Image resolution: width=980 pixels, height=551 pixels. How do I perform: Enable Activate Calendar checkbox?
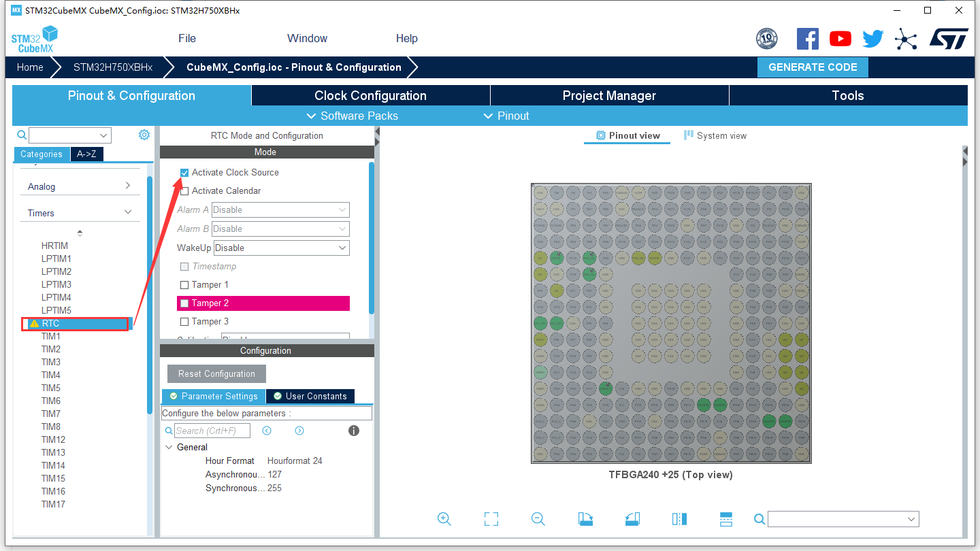pos(184,191)
